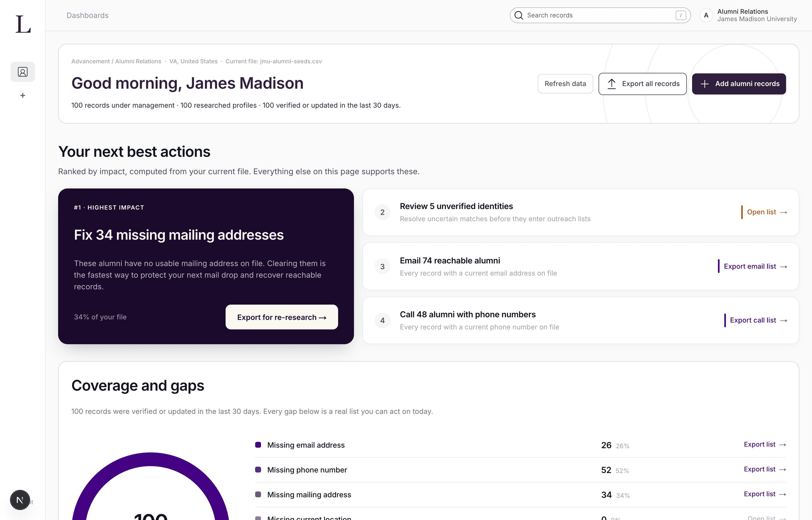Image resolution: width=812 pixels, height=520 pixels.
Task: Click 'Fix 34 missing mailing addresses' heading
Action: click(179, 235)
